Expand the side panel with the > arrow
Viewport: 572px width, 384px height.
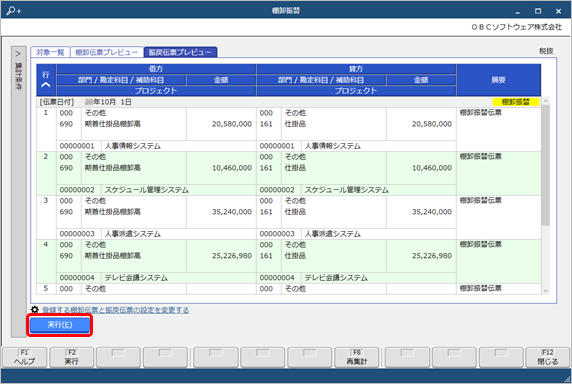pyautogui.click(x=18, y=54)
